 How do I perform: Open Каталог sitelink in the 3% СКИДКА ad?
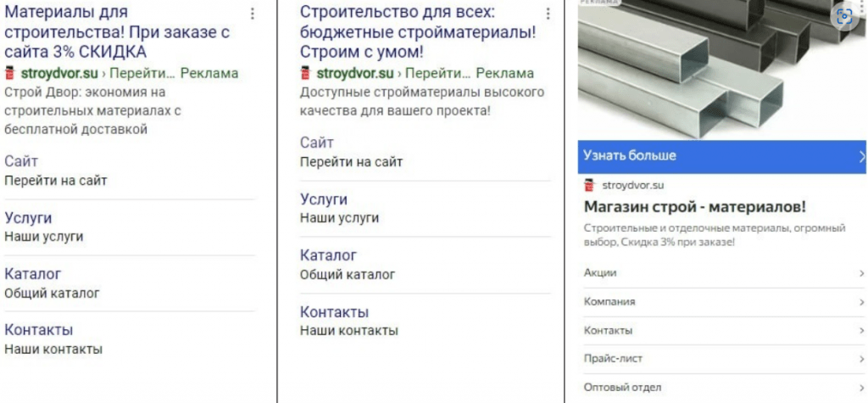click(x=33, y=274)
